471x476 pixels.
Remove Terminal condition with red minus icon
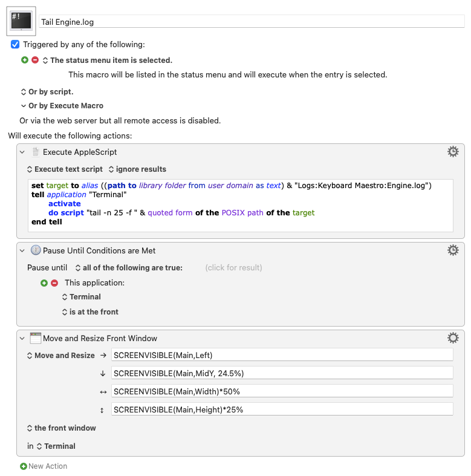54,283
